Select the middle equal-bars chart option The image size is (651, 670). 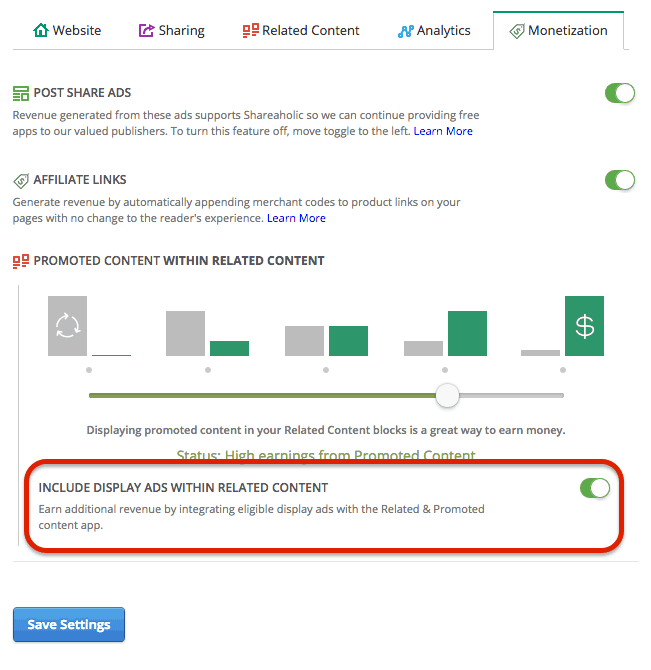pyautogui.click(x=326, y=341)
